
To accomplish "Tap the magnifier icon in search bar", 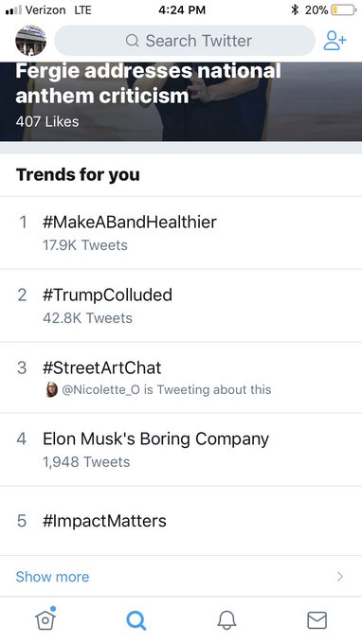I will (x=132, y=41).
